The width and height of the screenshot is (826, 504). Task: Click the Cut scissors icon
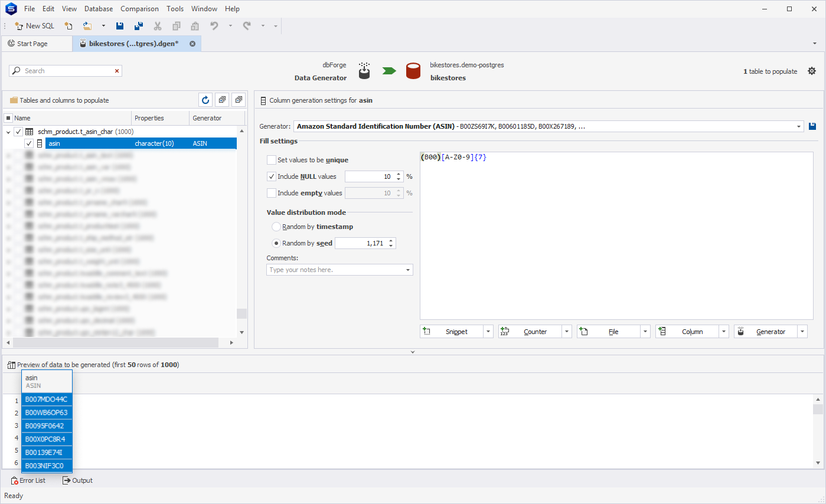158,26
